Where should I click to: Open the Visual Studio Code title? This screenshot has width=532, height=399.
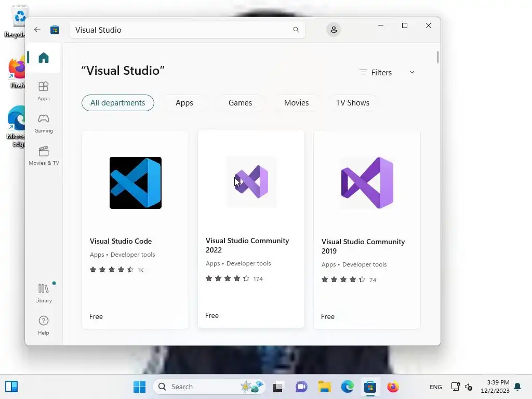121,241
